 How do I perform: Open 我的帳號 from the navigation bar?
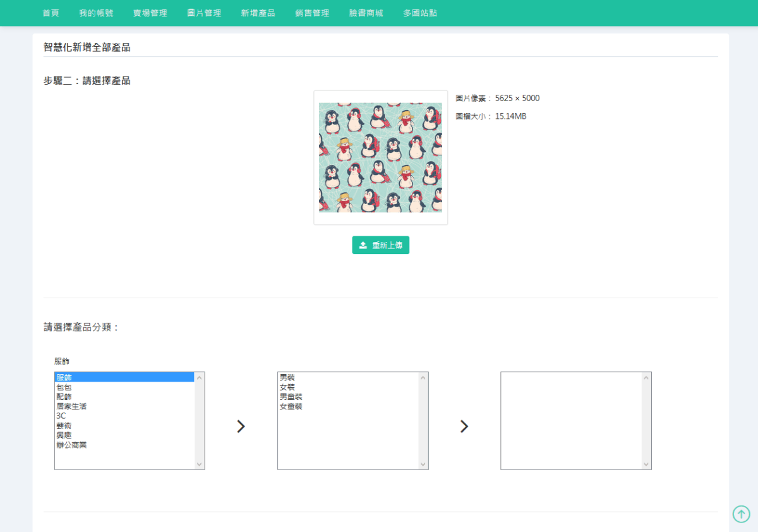[x=96, y=13]
